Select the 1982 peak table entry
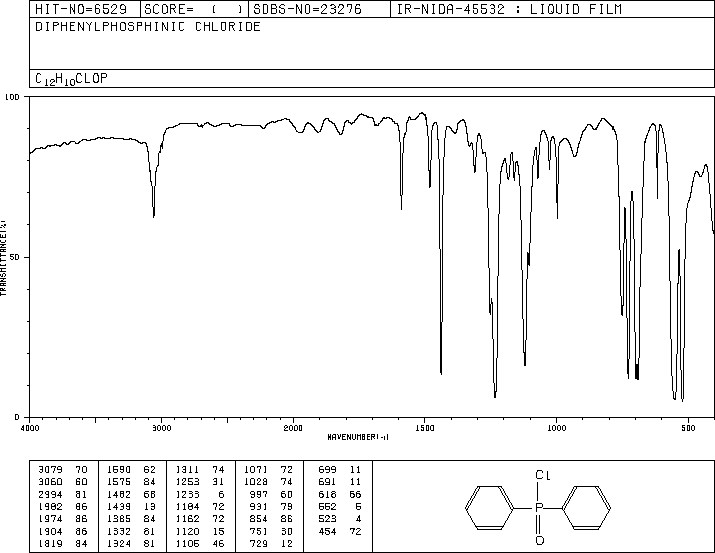The height and width of the screenshot is (553, 715). click(x=62, y=506)
